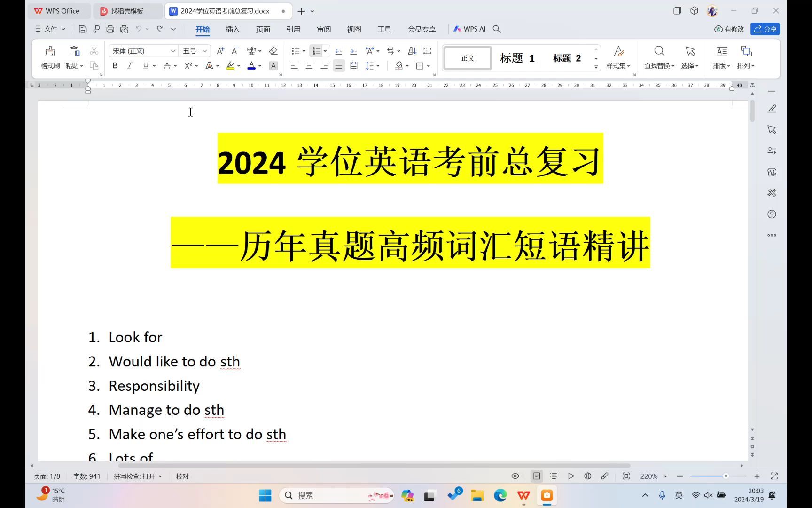Switch to the 页面 ribbon tab
The width and height of the screenshot is (812, 508).
(263, 29)
